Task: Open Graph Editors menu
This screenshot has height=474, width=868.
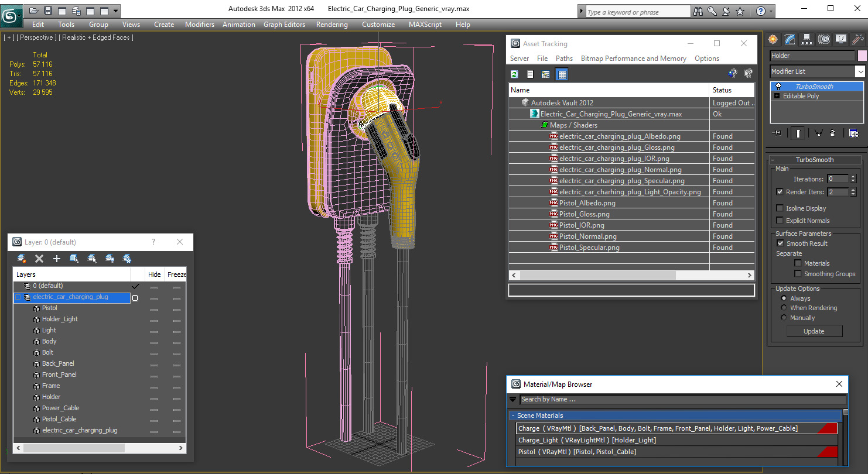Action: pyautogui.click(x=284, y=25)
